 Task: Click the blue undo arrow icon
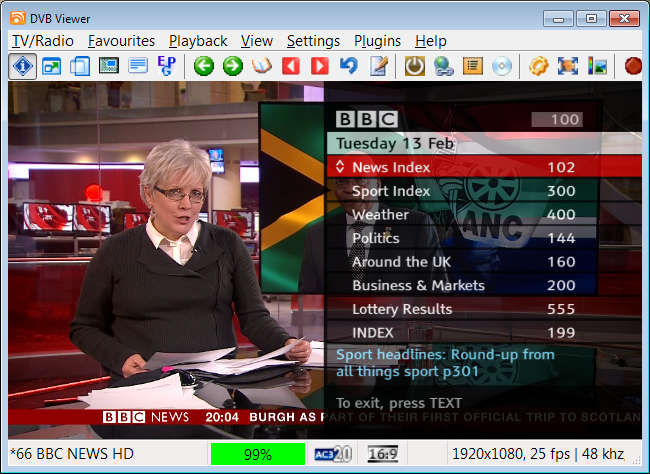pyautogui.click(x=349, y=66)
